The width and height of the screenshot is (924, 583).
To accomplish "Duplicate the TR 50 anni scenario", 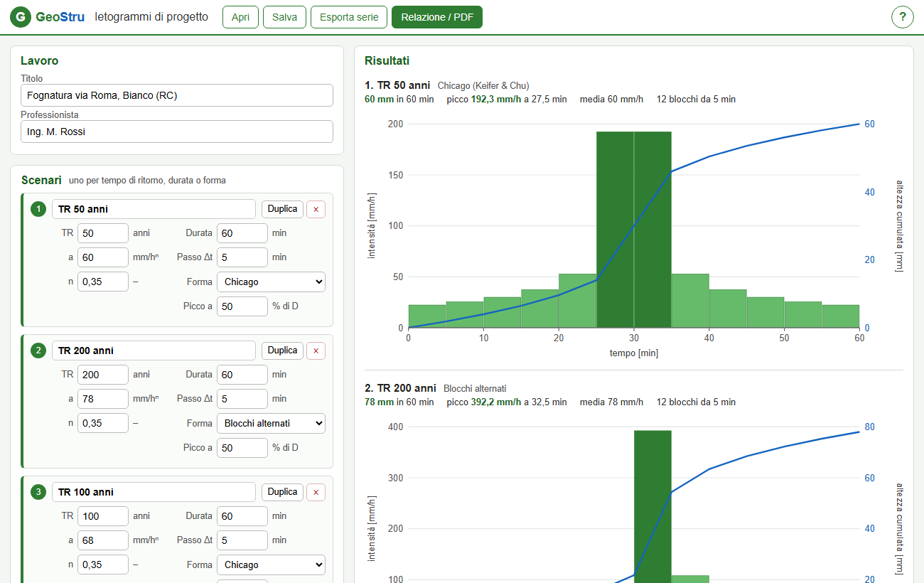I will (x=282, y=209).
